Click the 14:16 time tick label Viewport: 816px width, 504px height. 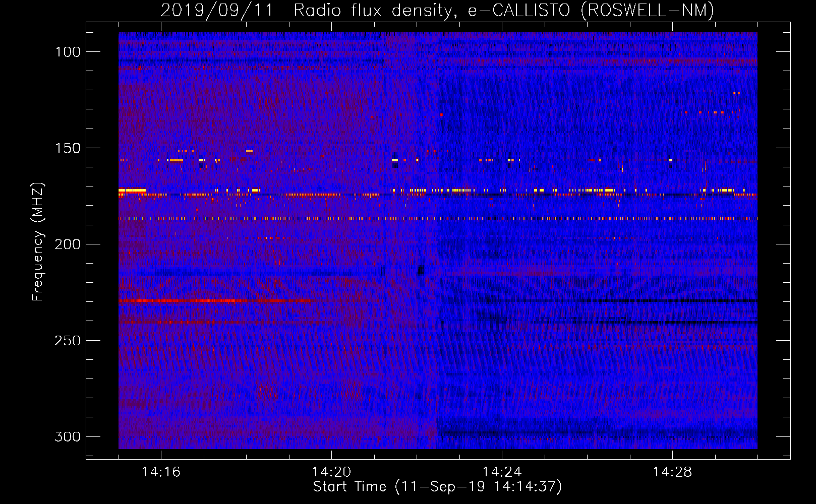point(161,472)
